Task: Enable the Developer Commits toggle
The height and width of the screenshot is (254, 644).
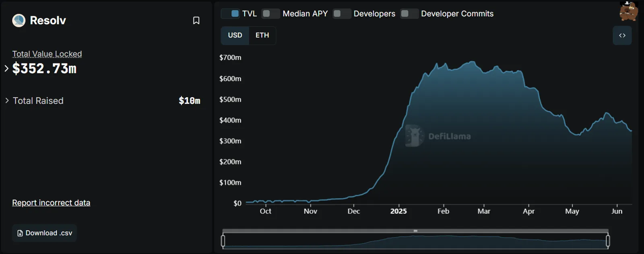Action: tap(409, 14)
